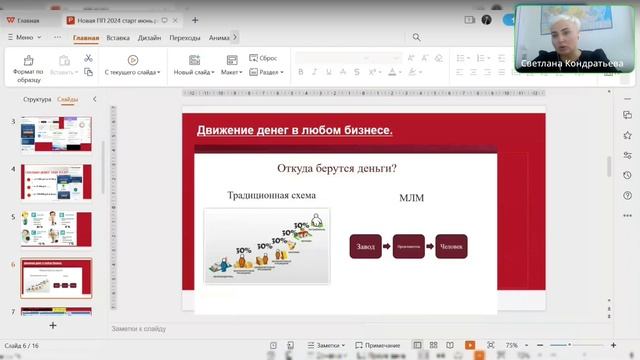Screen dimensions: 640x360
Task: Expand the Раздел dropdown
Action: 282,72
